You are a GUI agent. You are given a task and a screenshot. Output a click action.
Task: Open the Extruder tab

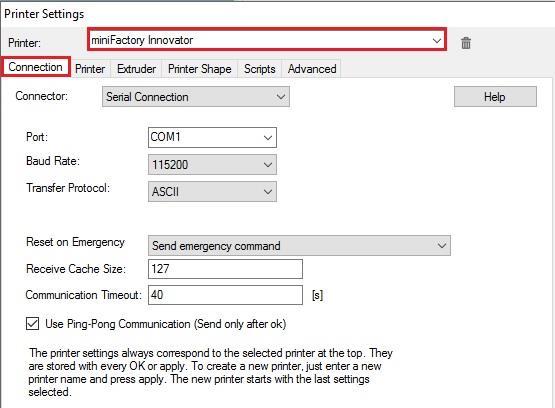tap(137, 69)
